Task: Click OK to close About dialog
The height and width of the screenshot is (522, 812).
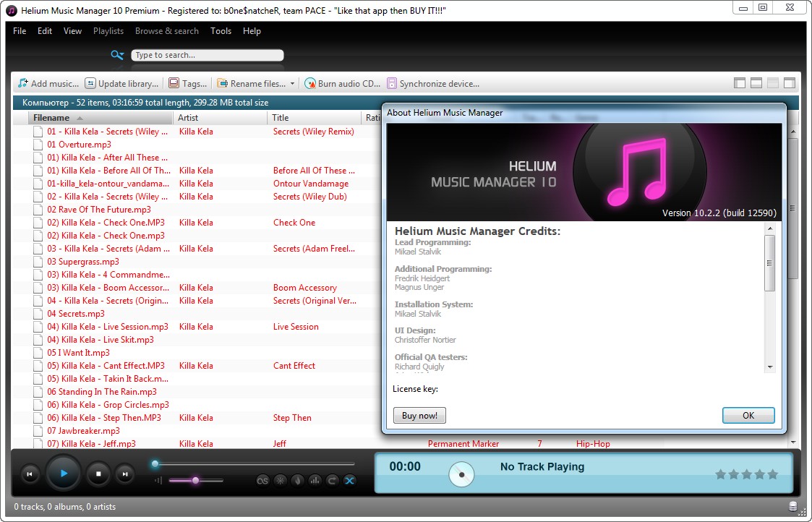Action: point(748,415)
